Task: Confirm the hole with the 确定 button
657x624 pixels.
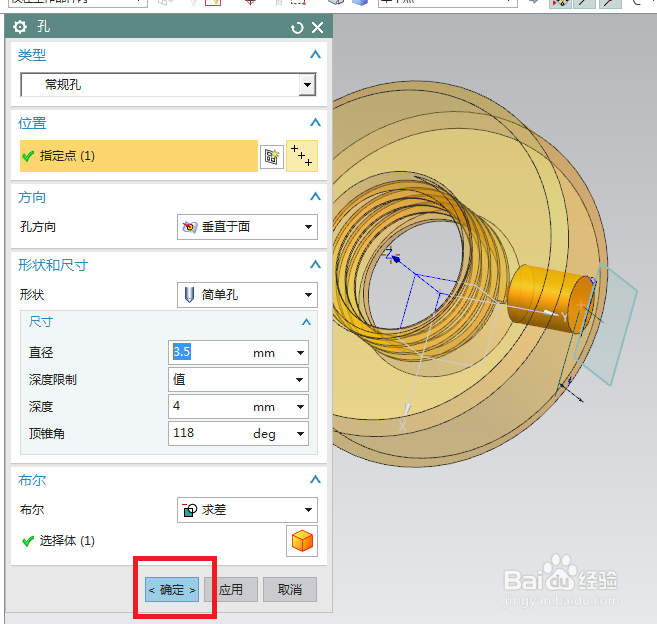Action: 172,590
